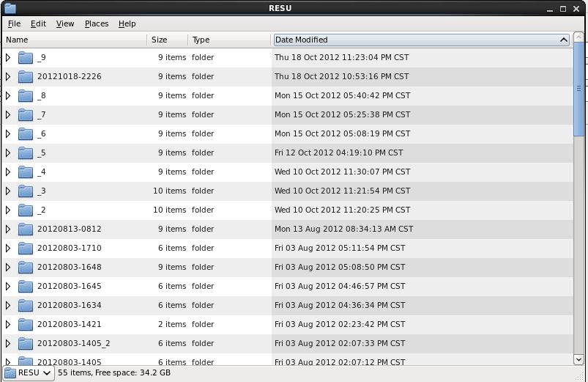This screenshot has width=588, height=382.
Task: Sort by the Date Modified column header
Action: pyautogui.click(x=420, y=40)
